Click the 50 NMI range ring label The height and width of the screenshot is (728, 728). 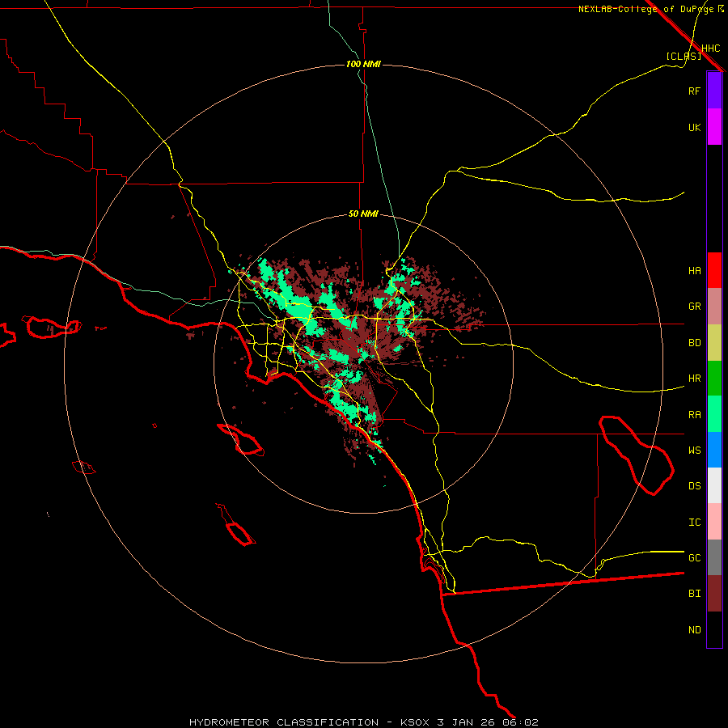tap(363, 214)
